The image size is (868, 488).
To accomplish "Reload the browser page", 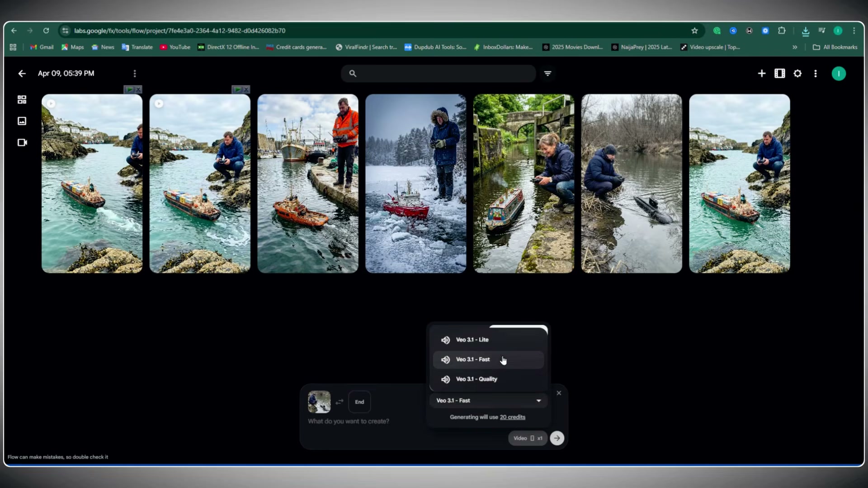I will pos(46,31).
